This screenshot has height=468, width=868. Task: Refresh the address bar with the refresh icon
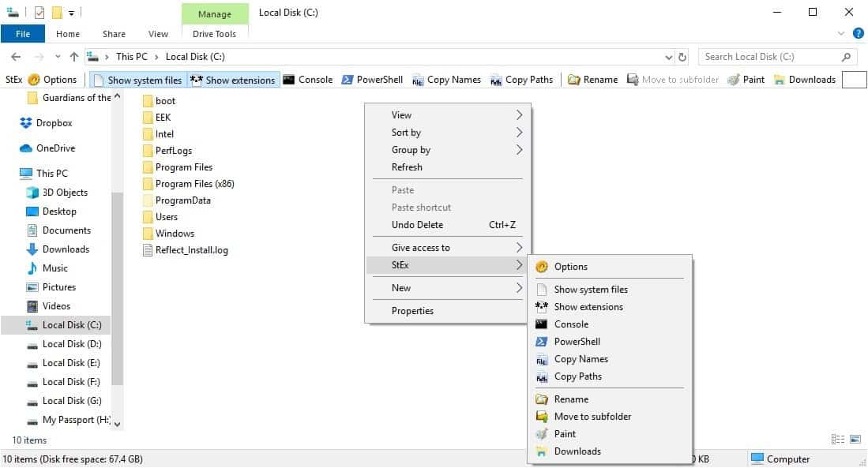681,56
